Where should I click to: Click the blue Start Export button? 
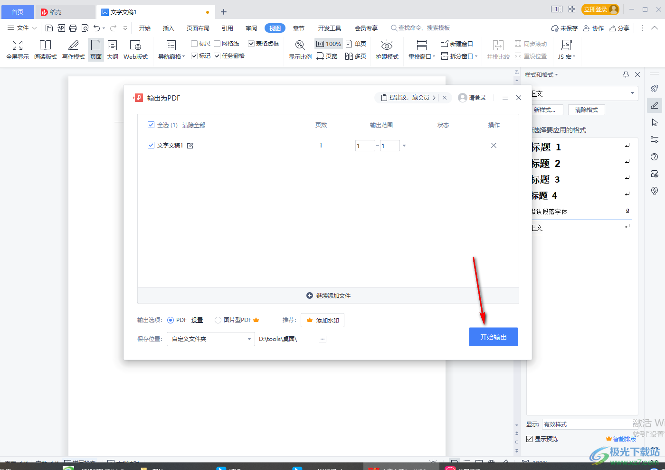pyautogui.click(x=493, y=337)
